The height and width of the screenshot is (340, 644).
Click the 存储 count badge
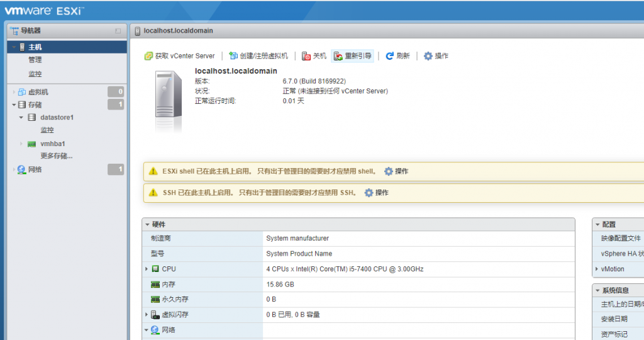coord(116,105)
